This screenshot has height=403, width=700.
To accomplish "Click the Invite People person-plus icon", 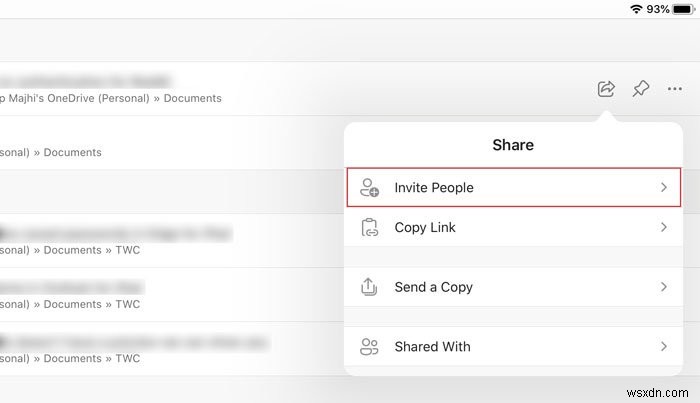I will [x=370, y=187].
